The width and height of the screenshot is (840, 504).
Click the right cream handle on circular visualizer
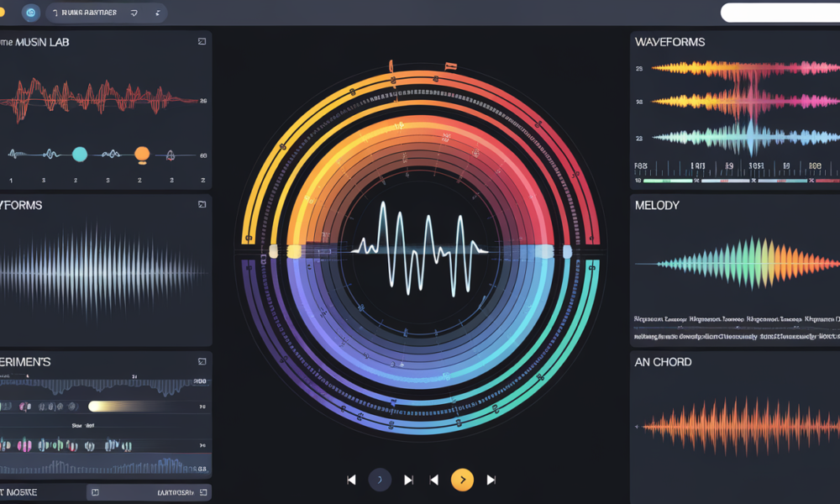coord(567,250)
